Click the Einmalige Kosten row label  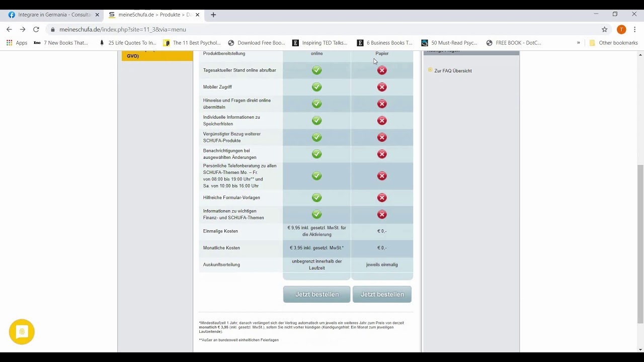tap(220, 231)
